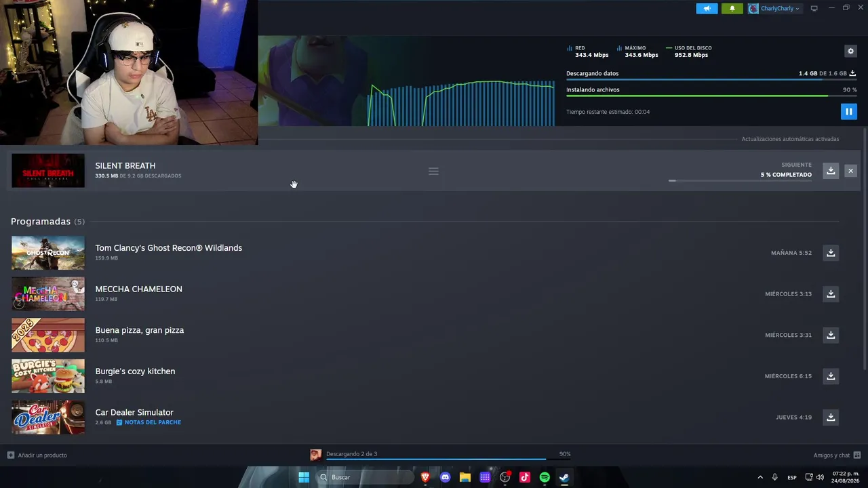
Task: Click Añadir un producto
Action: click(x=37, y=455)
